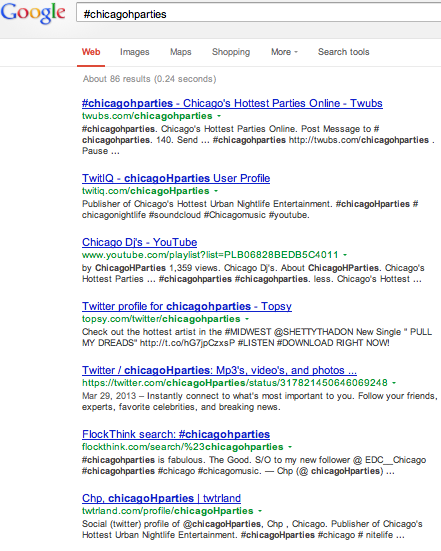This screenshot has height=551, width=441.
Task: Click the twitter.com/chicagoHparties/status URL text
Action: (235, 383)
